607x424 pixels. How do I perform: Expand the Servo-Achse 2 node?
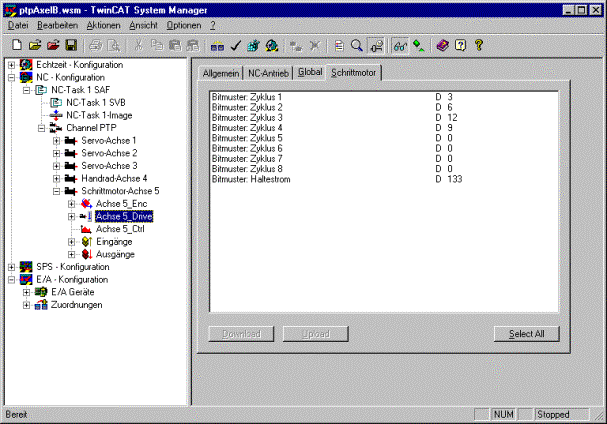pyautogui.click(x=57, y=153)
